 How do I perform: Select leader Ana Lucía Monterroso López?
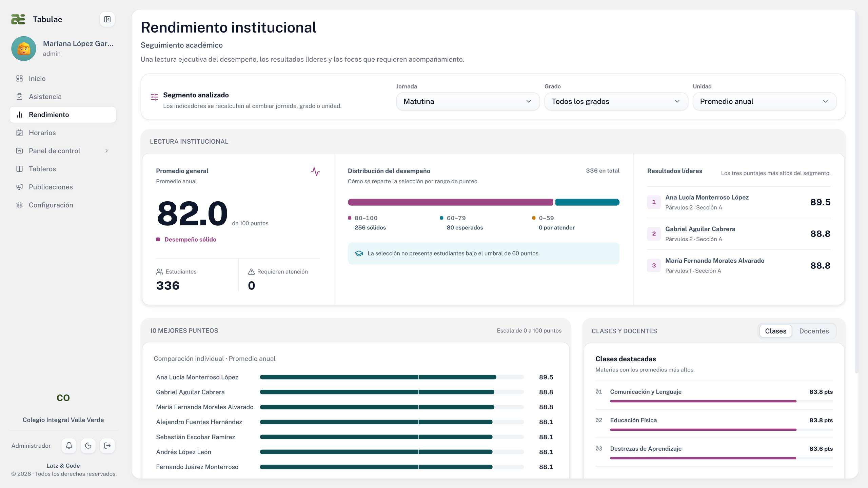click(x=739, y=202)
